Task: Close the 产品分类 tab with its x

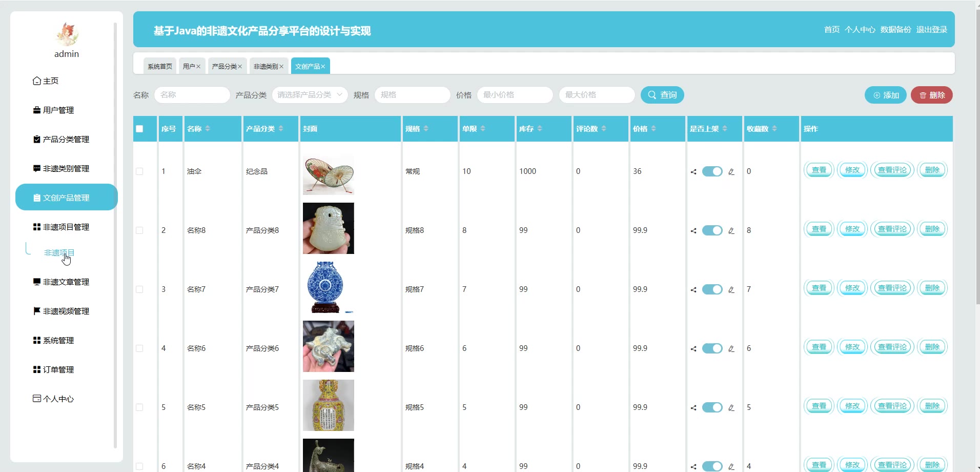Action: pyautogui.click(x=240, y=67)
